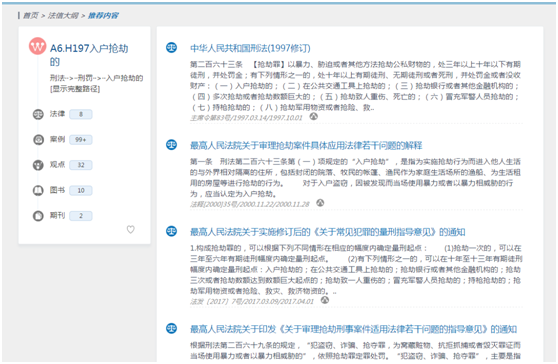Click the 案例 count badge 99+

point(81,140)
